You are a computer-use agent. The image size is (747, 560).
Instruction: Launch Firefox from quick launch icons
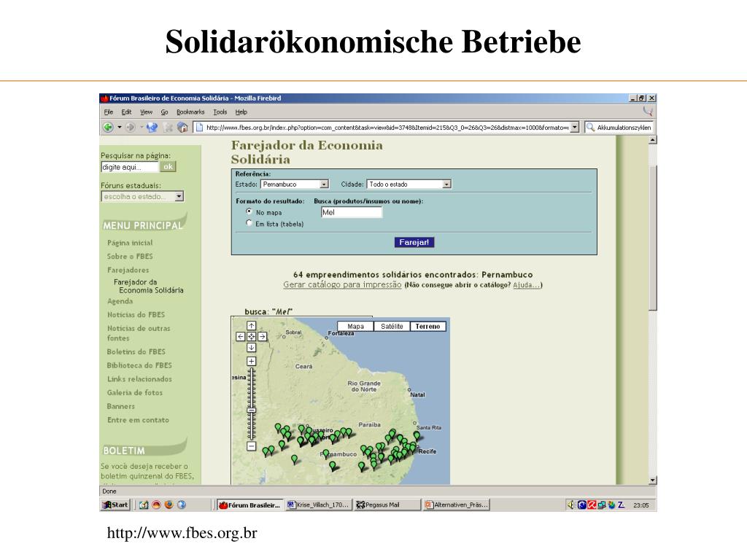click(169, 505)
